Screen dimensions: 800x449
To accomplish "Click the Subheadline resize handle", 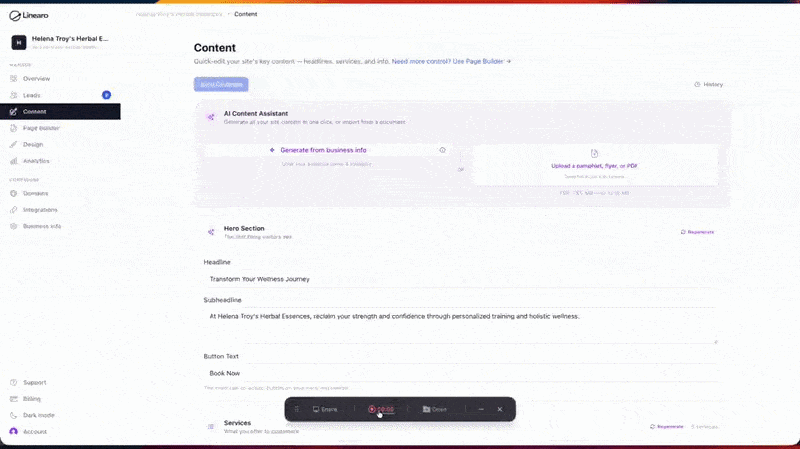I will click(715, 341).
